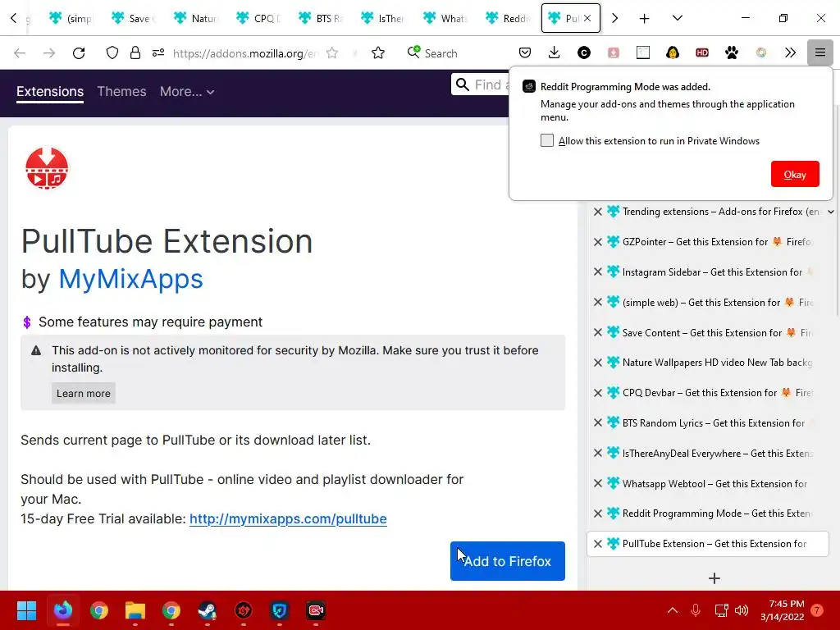Select CPQ Devbar entry in tab list
The width and height of the screenshot is (840, 630).
[707, 393]
